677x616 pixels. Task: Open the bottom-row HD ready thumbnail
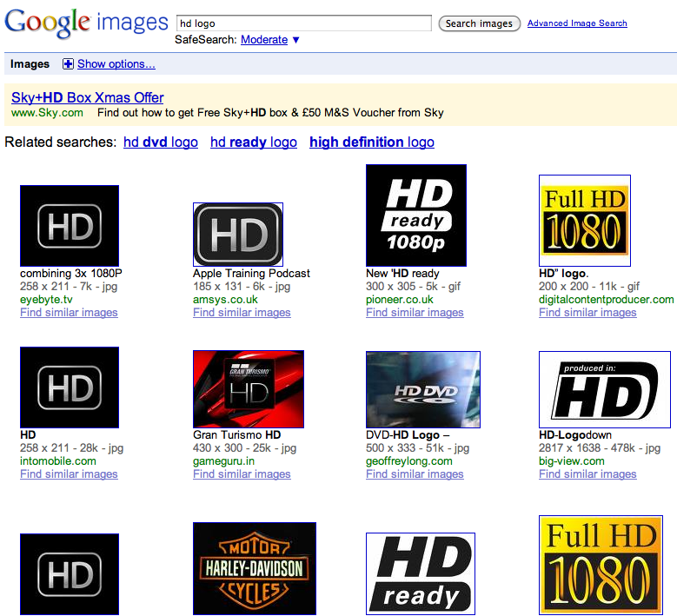[x=421, y=573]
